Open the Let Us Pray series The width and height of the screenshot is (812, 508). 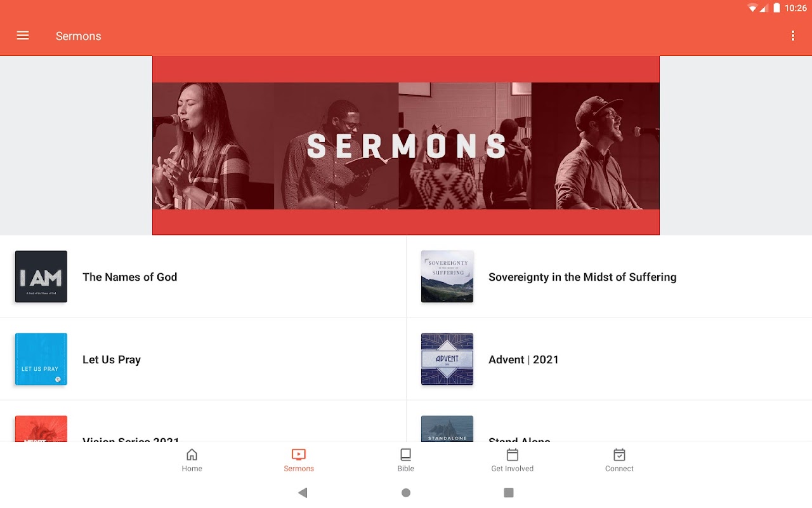[203, 359]
